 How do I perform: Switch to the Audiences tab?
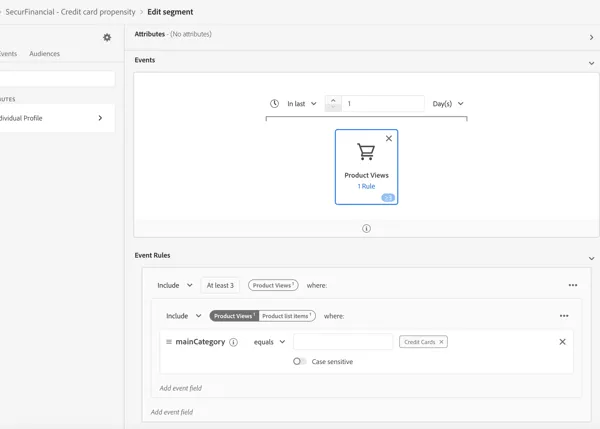(44, 54)
